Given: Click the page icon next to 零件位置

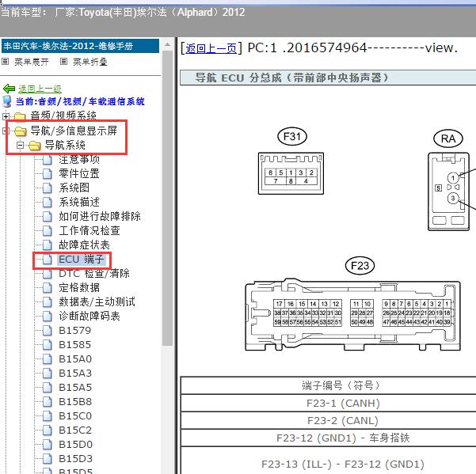Looking at the screenshot, I should (47, 174).
